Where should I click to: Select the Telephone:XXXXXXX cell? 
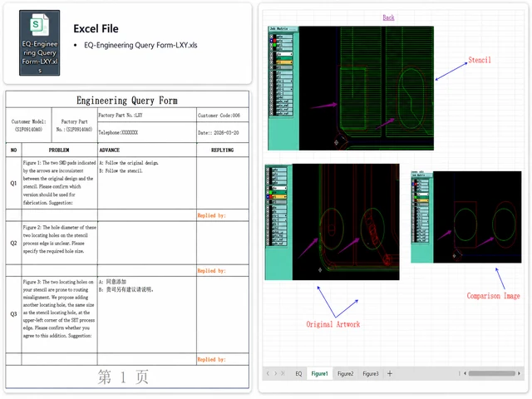pos(147,132)
